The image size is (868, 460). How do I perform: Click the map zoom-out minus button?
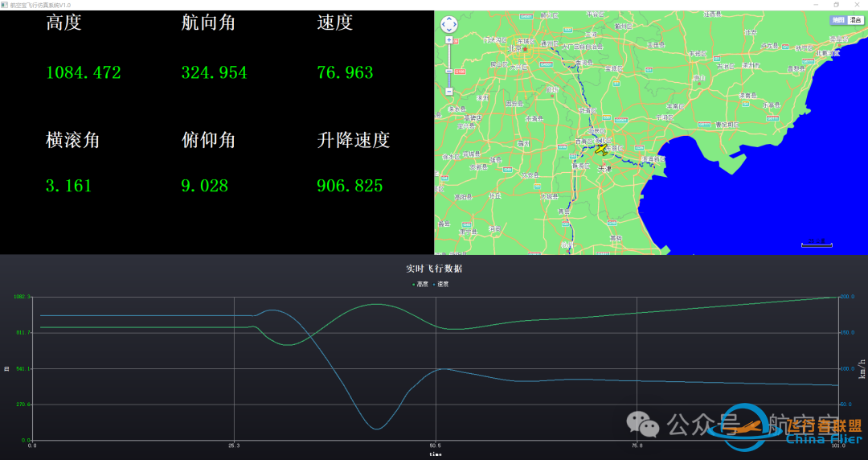pyautogui.click(x=449, y=91)
